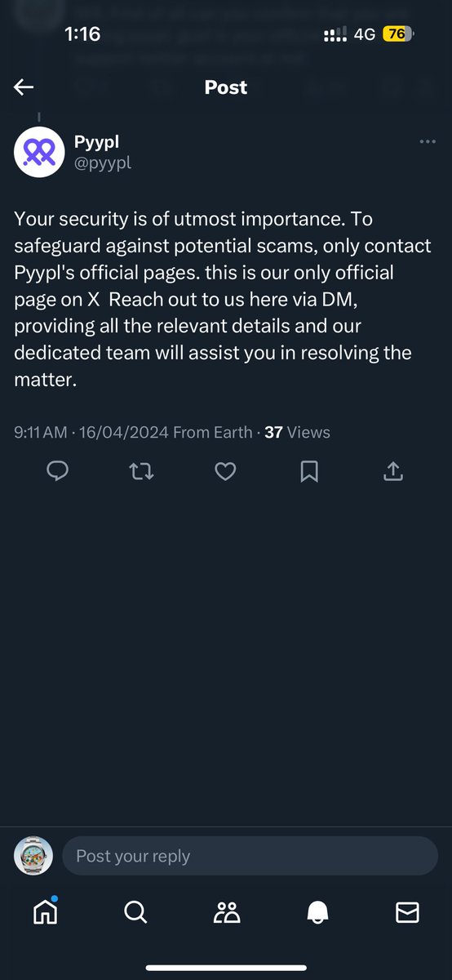The image size is (452, 980).
Task: Repost using the retweet arrows icon
Action: coord(142,471)
